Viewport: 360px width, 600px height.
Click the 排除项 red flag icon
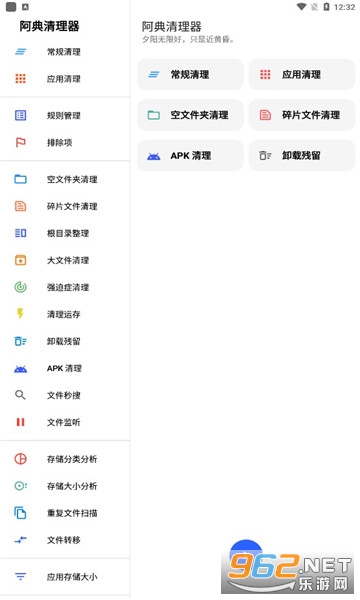tap(21, 142)
